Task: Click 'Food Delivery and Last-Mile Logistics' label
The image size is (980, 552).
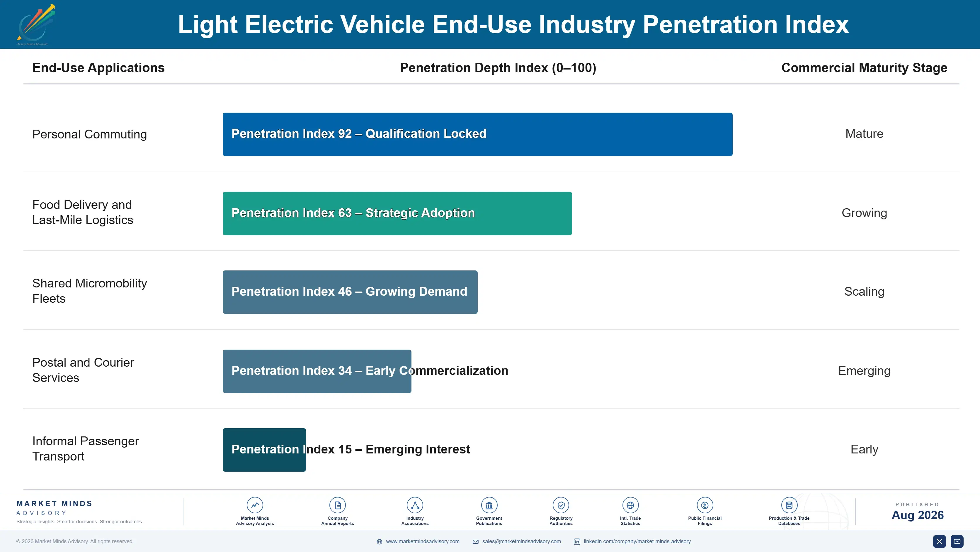Action: tap(83, 212)
